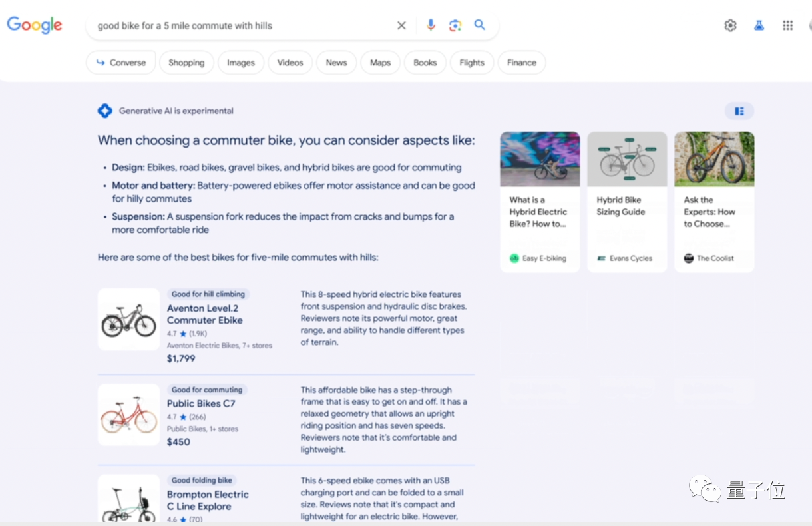Click the blue magnifier search icon
Screen dimensions: 812x526
480,25
